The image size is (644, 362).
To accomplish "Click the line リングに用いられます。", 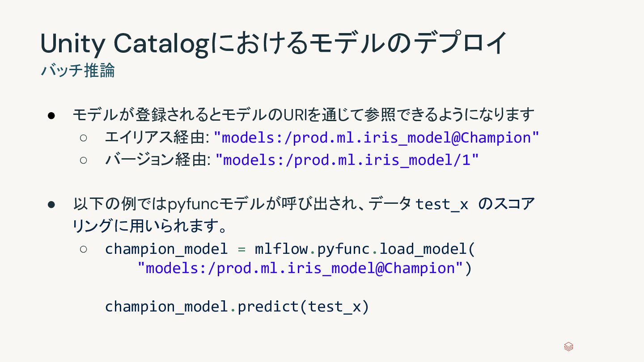I will click(x=150, y=226).
